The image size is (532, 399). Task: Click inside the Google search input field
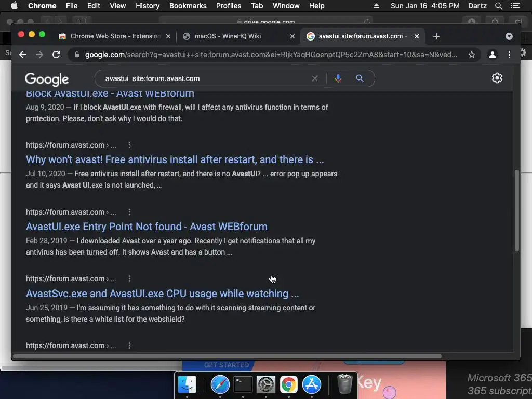coord(204,78)
